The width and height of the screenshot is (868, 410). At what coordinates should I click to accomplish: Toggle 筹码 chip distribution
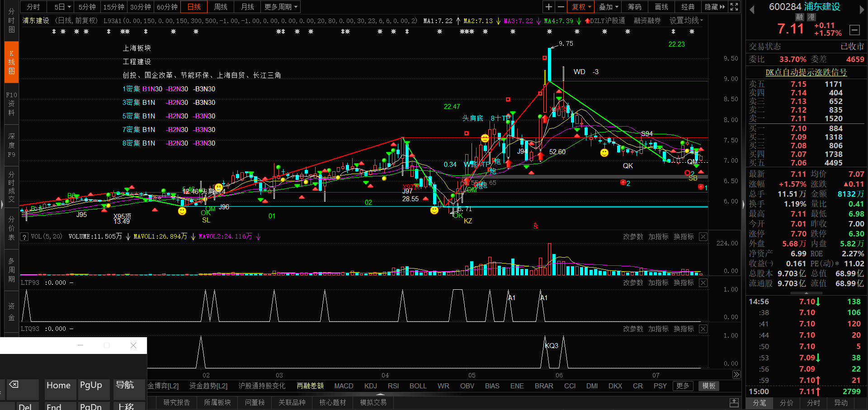point(635,7)
